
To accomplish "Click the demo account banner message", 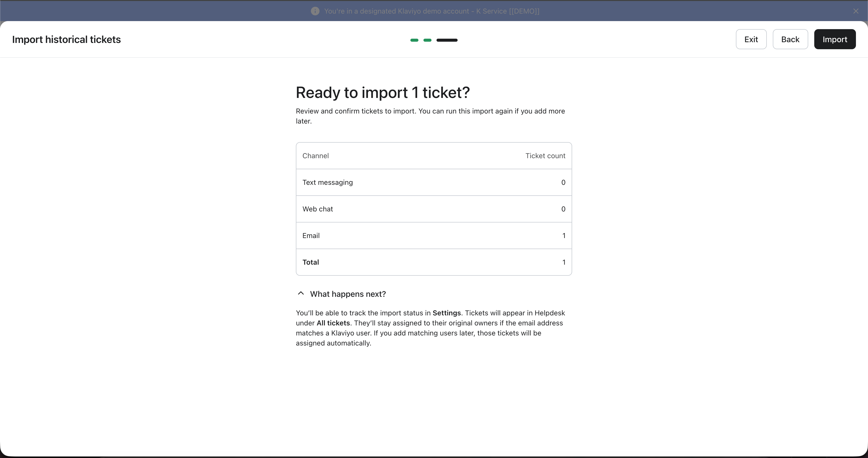I will (432, 11).
